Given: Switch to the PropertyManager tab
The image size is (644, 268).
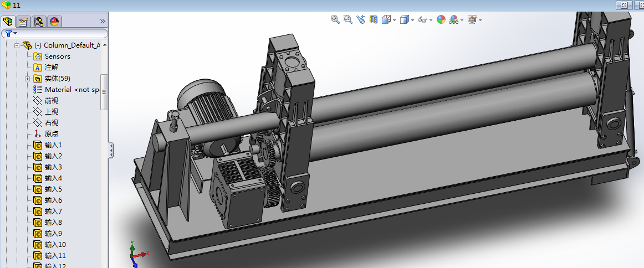Looking at the screenshot, I should click(24, 22).
